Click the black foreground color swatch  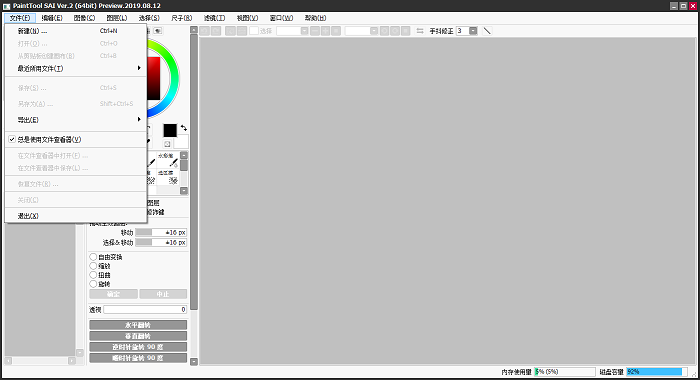point(170,130)
